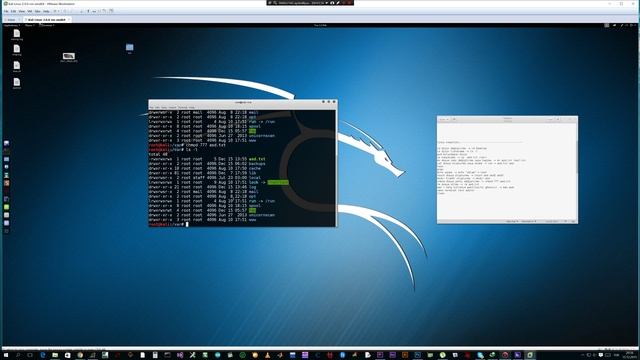Open the Tab Width dropdown in editor status bar
The width and height of the screenshot is (640, 360).
(529, 221)
